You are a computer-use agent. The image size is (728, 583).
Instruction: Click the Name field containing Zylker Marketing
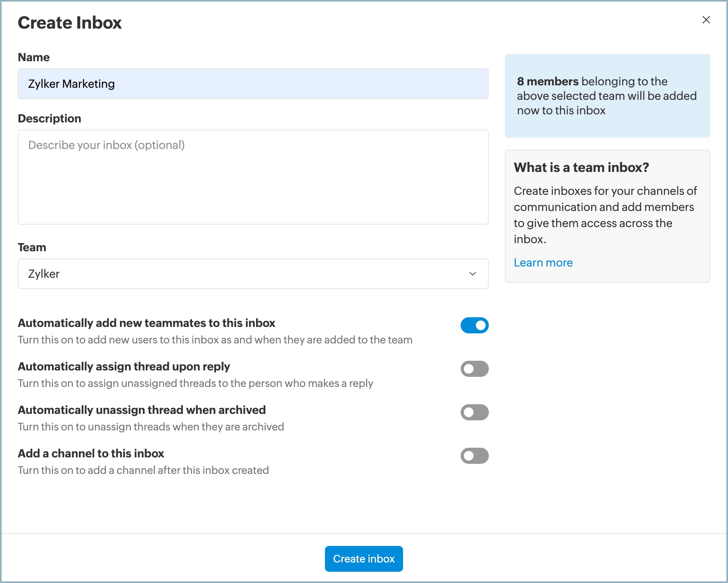253,84
